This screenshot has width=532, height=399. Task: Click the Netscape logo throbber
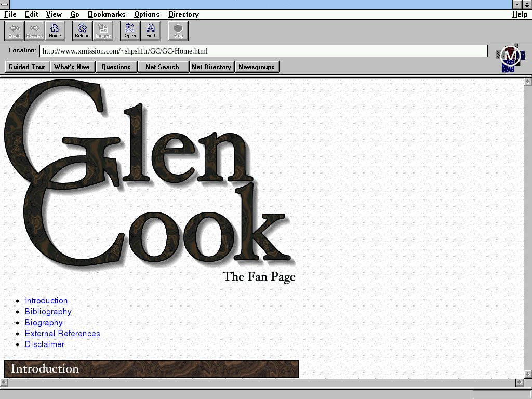pyautogui.click(x=510, y=56)
